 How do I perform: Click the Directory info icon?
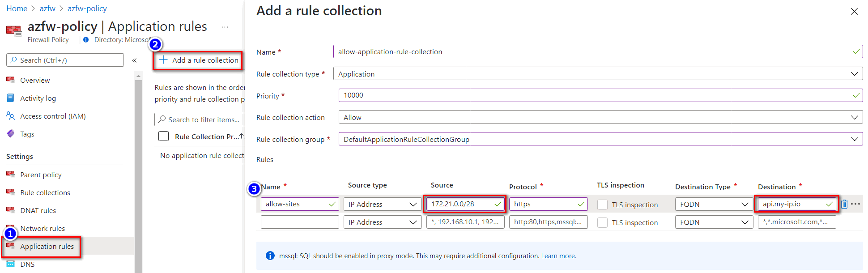pos(86,40)
